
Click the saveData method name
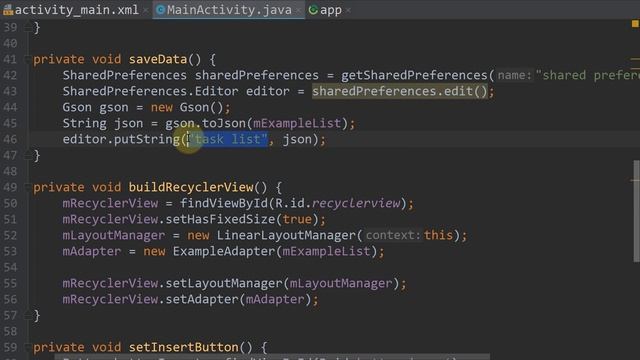[158, 59]
